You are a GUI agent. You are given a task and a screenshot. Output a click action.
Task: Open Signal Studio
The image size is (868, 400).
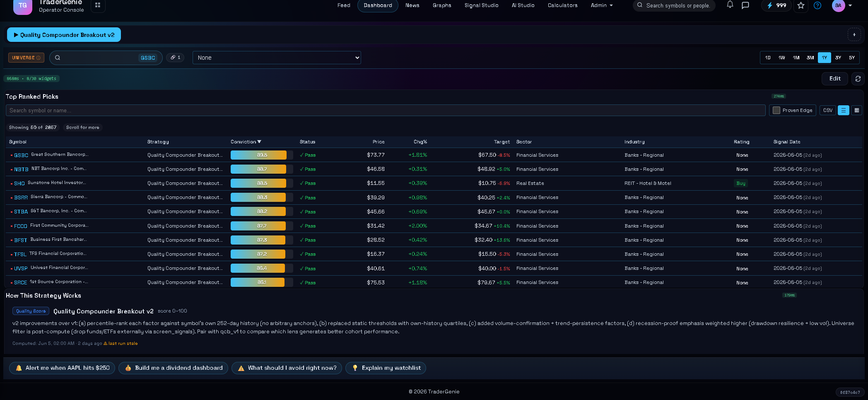(x=481, y=5)
